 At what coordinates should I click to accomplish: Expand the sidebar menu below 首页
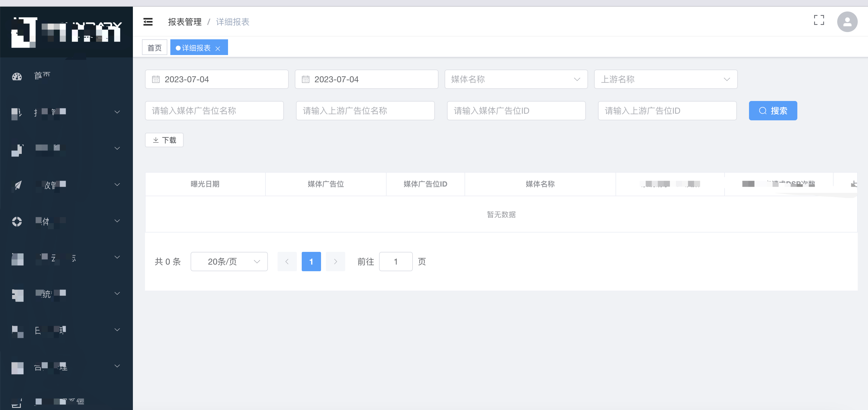pyautogui.click(x=117, y=112)
